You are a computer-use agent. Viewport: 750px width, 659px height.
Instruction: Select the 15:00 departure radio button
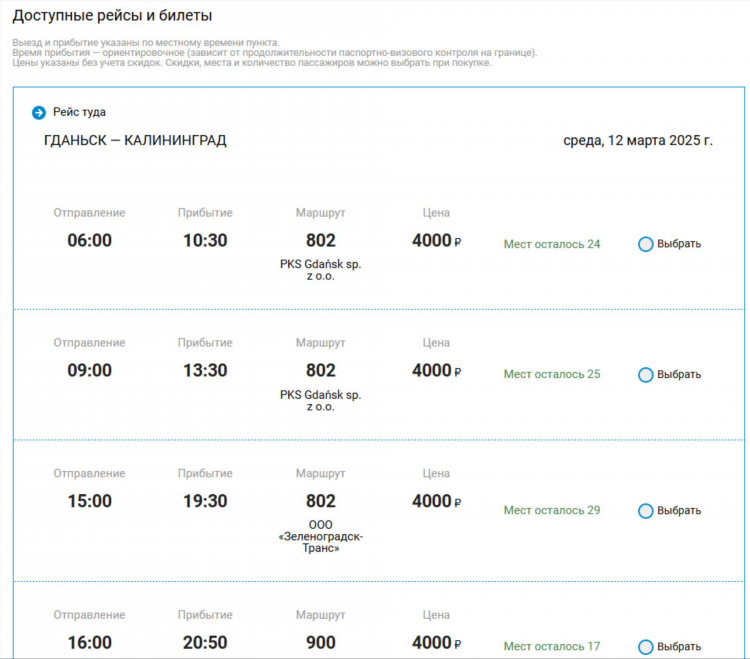click(645, 510)
